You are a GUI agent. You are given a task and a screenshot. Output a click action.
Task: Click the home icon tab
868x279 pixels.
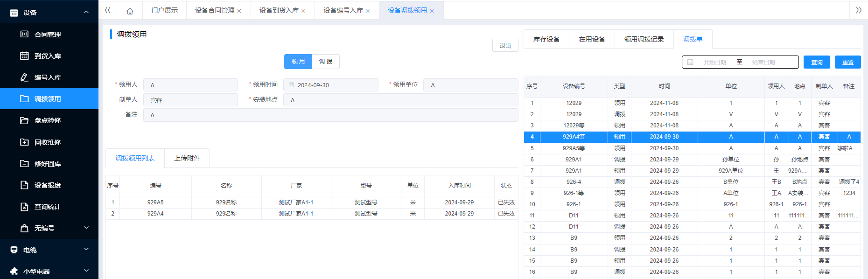coord(130,11)
